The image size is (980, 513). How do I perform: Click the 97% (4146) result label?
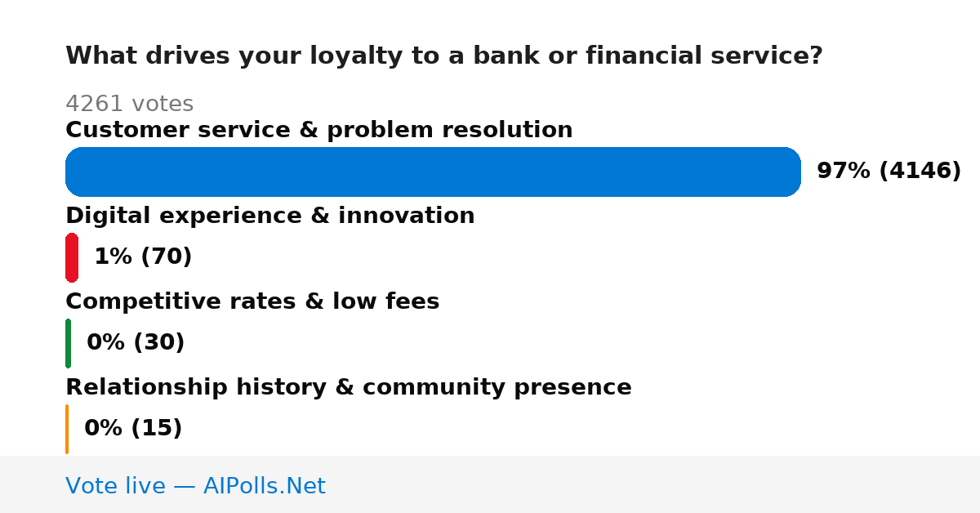(x=889, y=172)
